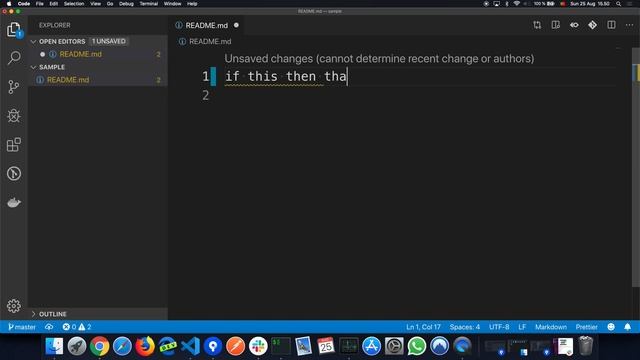Click the feedback smiley icon
The image size is (640, 360).
611,327
